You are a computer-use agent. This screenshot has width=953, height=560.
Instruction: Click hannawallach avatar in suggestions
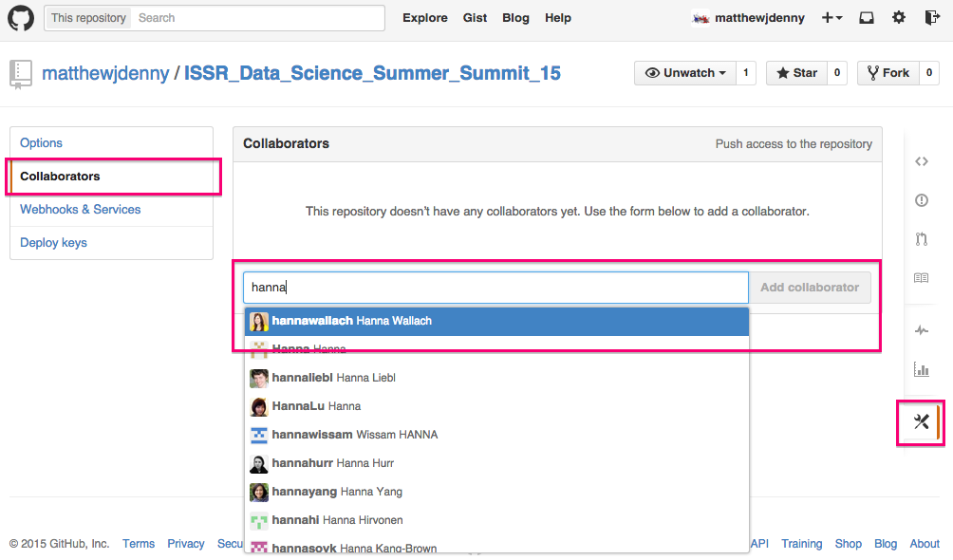(259, 322)
